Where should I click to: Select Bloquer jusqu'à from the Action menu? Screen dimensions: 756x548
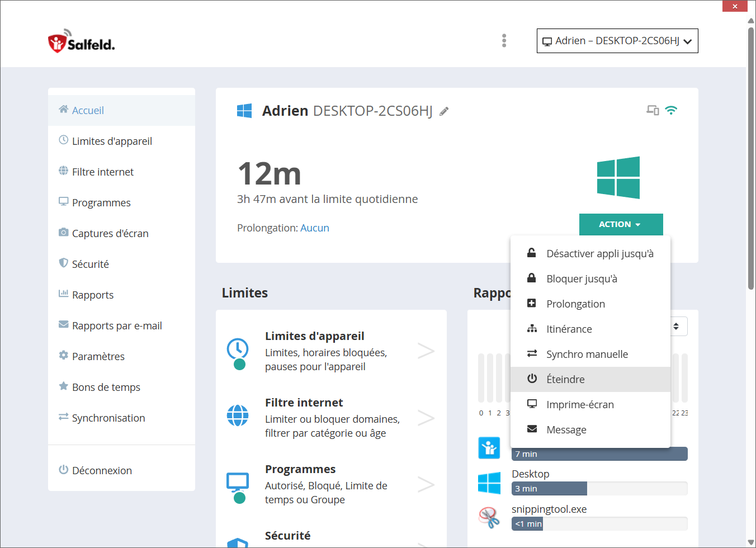click(x=590, y=278)
